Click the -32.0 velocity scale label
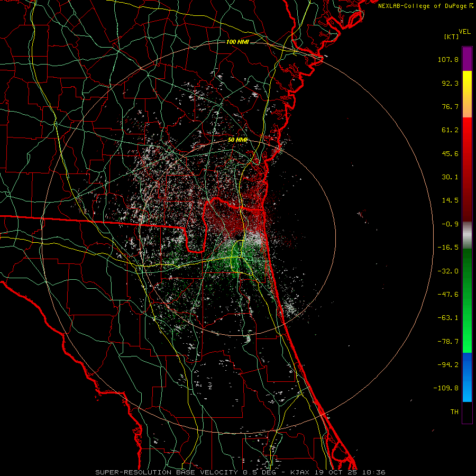The height and width of the screenshot is (476, 476). pyautogui.click(x=448, y=271)
